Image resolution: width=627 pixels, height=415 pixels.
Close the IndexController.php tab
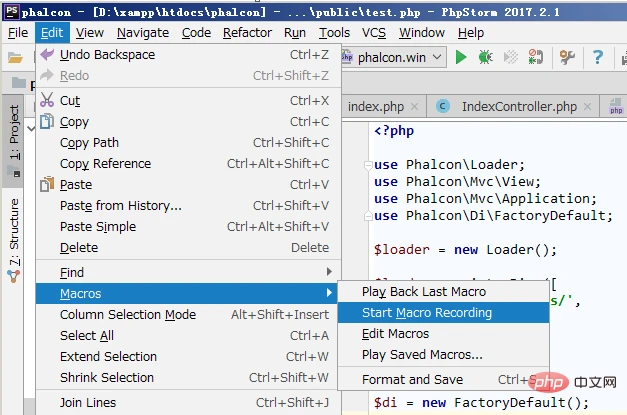pos(589,107)
